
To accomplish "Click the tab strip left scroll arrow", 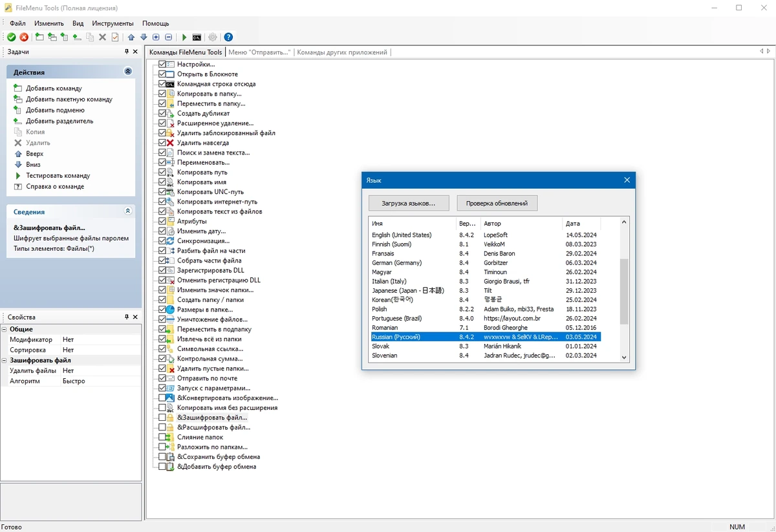I will click(x=761, y=52).
